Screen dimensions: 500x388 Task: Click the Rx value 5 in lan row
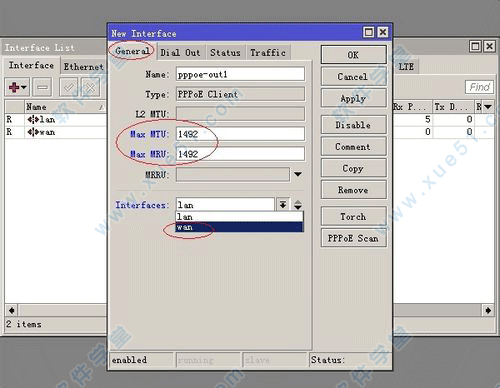coord(428,119)
